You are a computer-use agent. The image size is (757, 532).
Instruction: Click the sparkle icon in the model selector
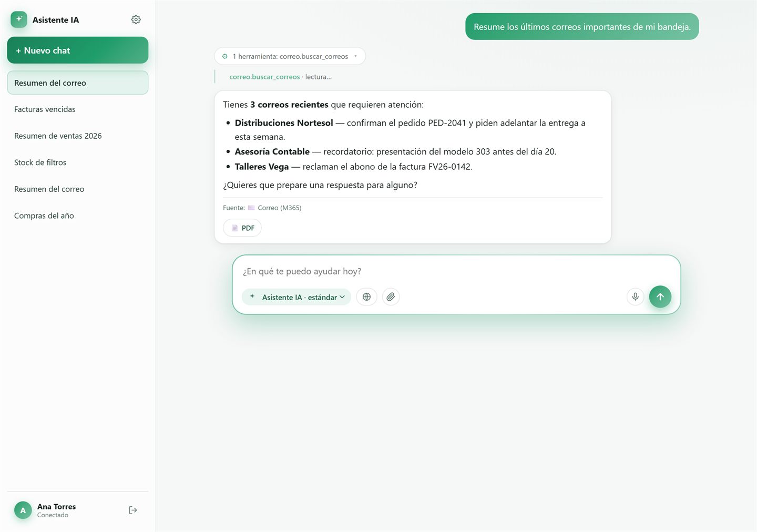pos(252,296)
